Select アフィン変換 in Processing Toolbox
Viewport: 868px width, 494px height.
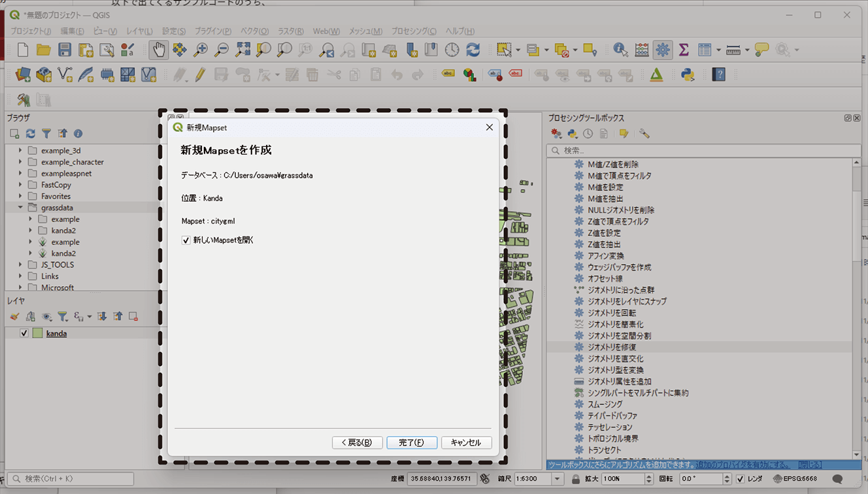pyautogui.click(x=606, y=255)
